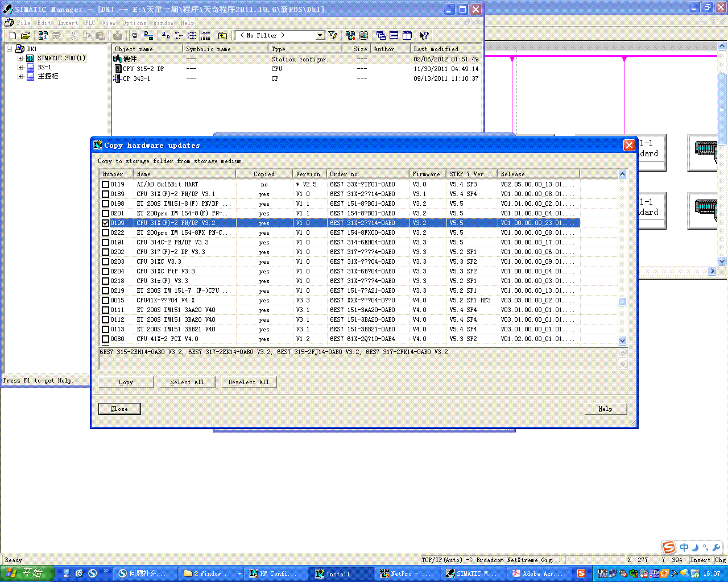The image size is (728, 582).
Task: Sort objects by Last modified column header
Action: (x=446, y=49)
